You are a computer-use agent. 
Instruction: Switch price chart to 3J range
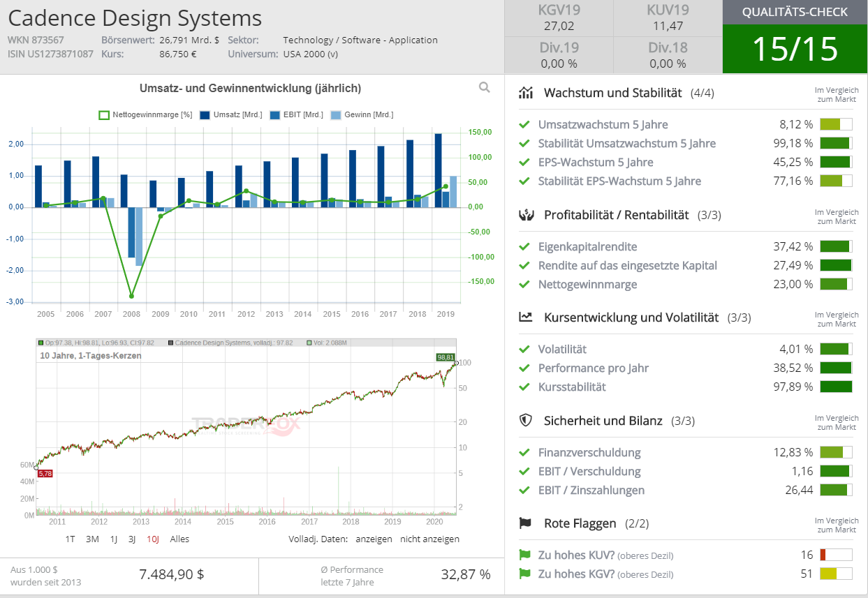[x=132, y=539]
